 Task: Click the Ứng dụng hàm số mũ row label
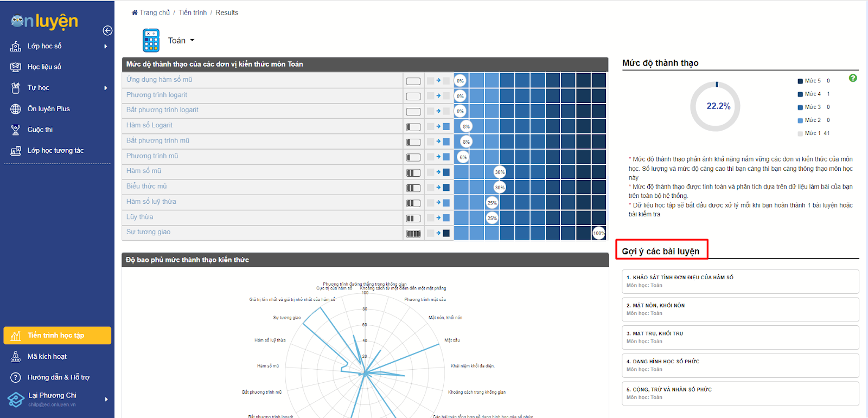tap(159, 80)
